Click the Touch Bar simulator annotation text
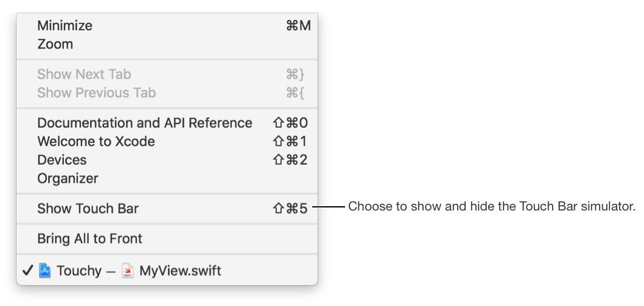 tap(492, 207)
